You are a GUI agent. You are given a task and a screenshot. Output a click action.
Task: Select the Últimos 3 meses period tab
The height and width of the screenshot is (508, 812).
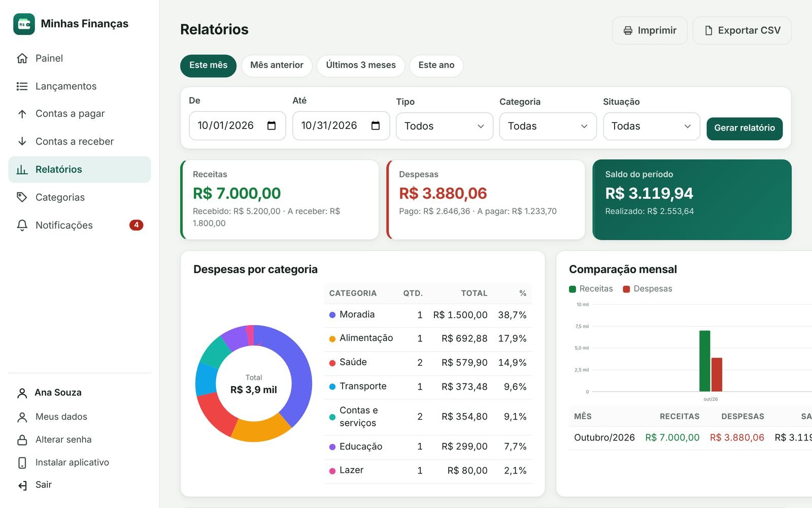[361, 66]
